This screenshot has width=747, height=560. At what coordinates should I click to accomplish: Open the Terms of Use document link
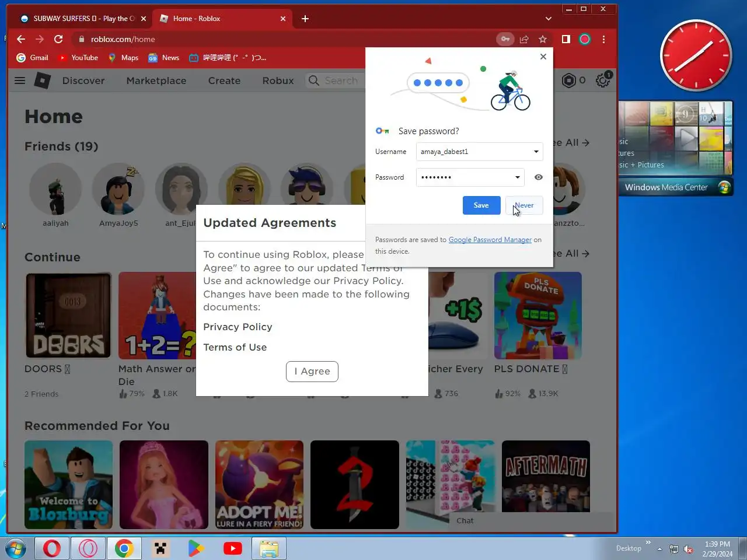(235, 347)
